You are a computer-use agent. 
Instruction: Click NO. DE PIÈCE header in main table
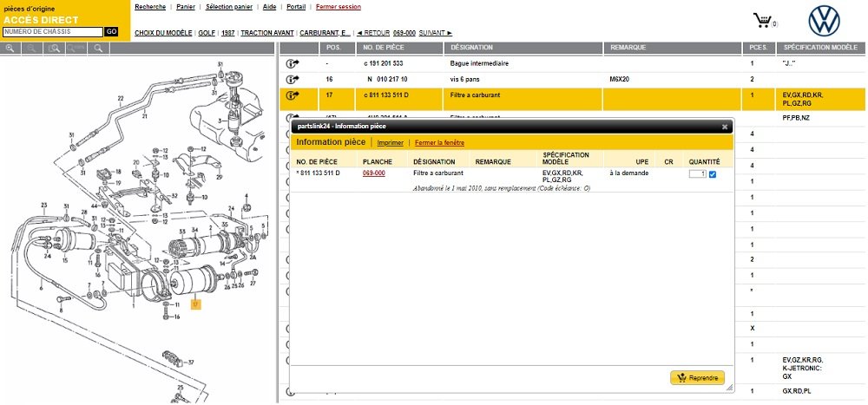pyautogui.click(x=383, y=48)
